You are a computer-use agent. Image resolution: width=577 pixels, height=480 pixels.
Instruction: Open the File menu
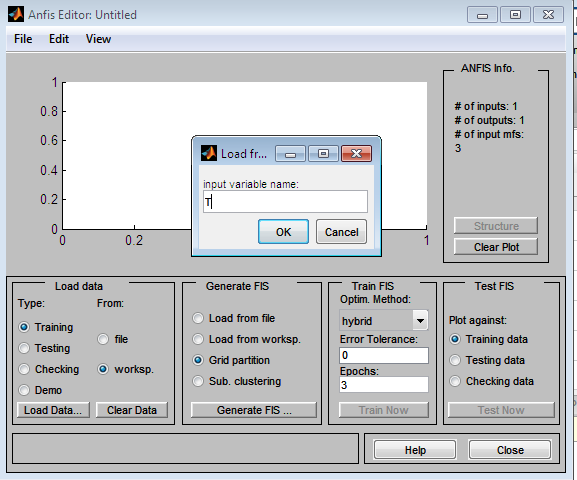[x=23, y=39]
